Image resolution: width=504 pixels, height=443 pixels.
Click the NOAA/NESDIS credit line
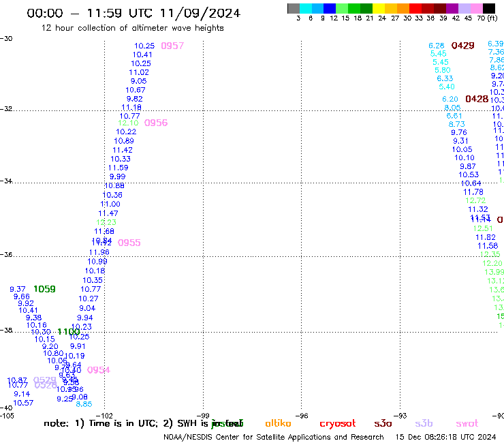pos(274,438)
